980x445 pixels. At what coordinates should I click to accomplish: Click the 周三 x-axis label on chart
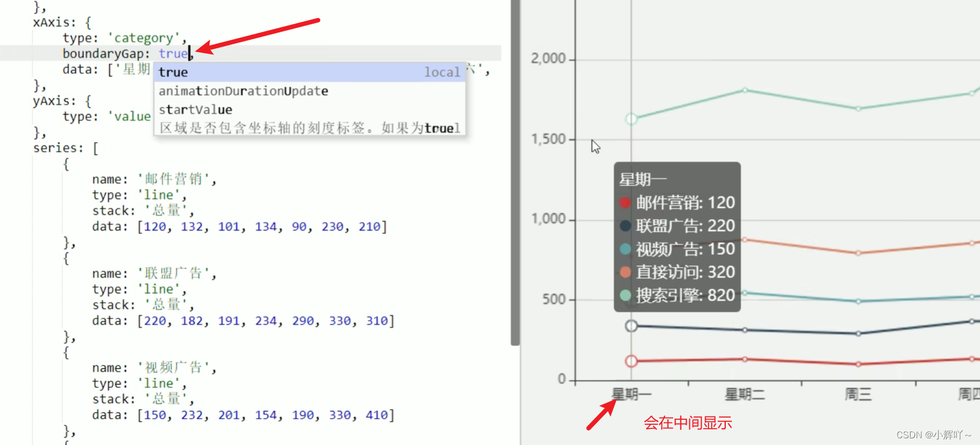(x=858, y=394)
